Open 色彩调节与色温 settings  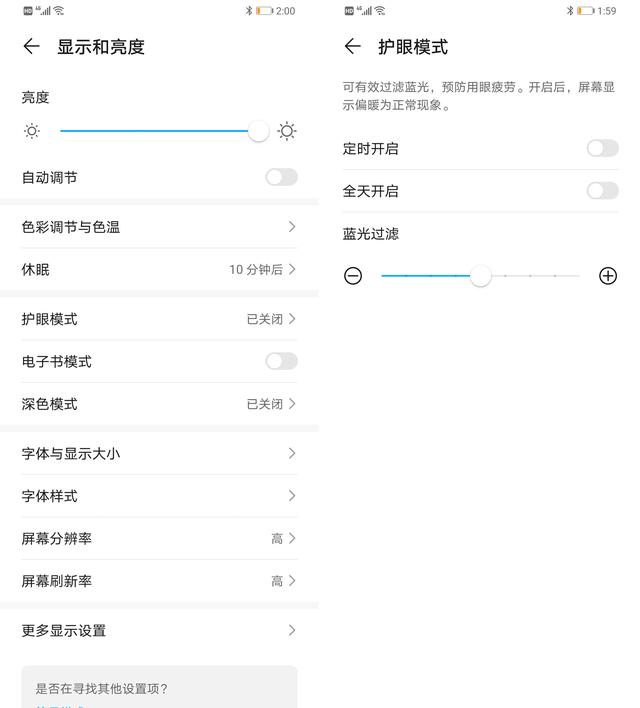pyautogui.click(x=159, y=227)
